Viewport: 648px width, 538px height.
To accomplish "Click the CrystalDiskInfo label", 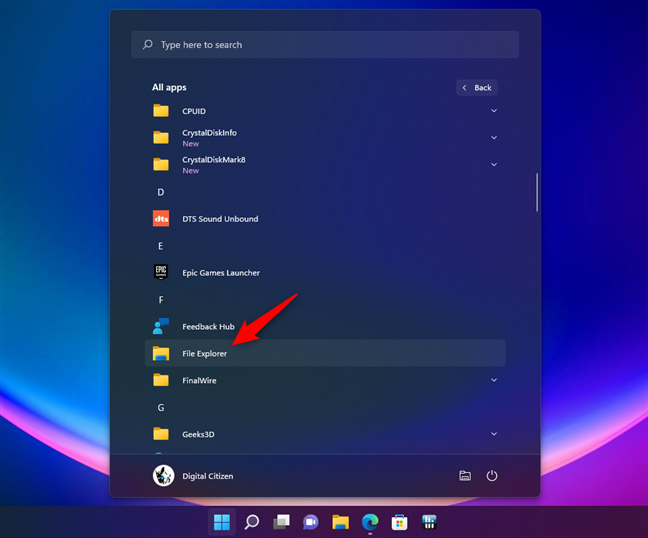I will pos(210,133).
